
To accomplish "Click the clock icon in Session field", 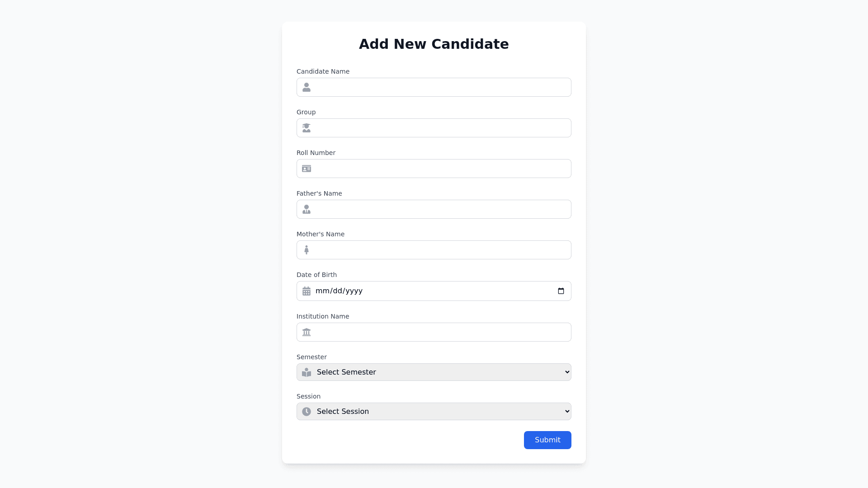I will point(307,412).
